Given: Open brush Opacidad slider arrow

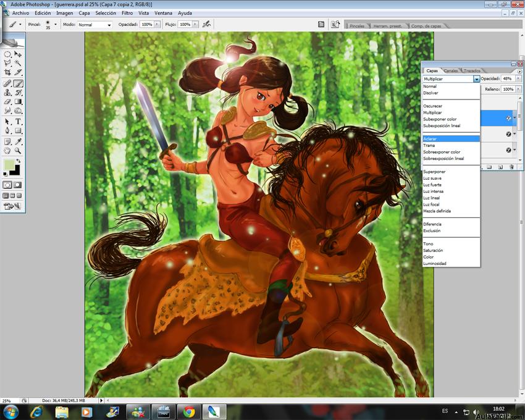Looking at the screenshot, I should 157,25.
